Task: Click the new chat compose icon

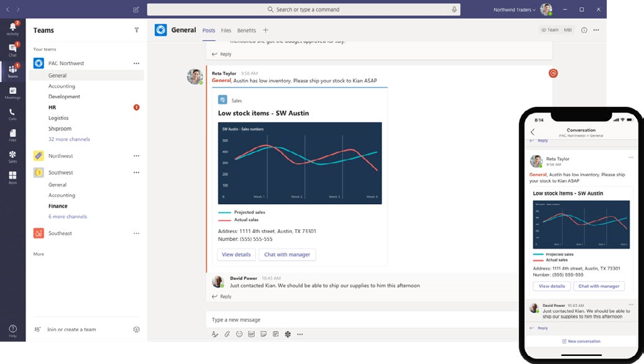Action: click(136, 9)
